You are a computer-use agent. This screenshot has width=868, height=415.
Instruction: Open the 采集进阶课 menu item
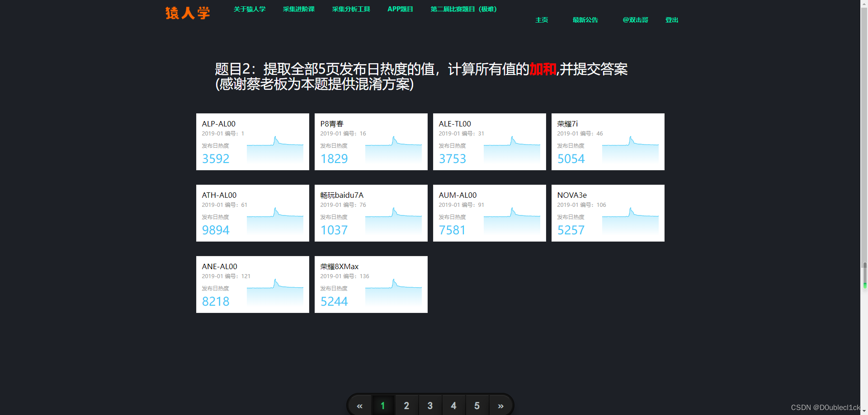pyautogui.click(x=299, y=9)
